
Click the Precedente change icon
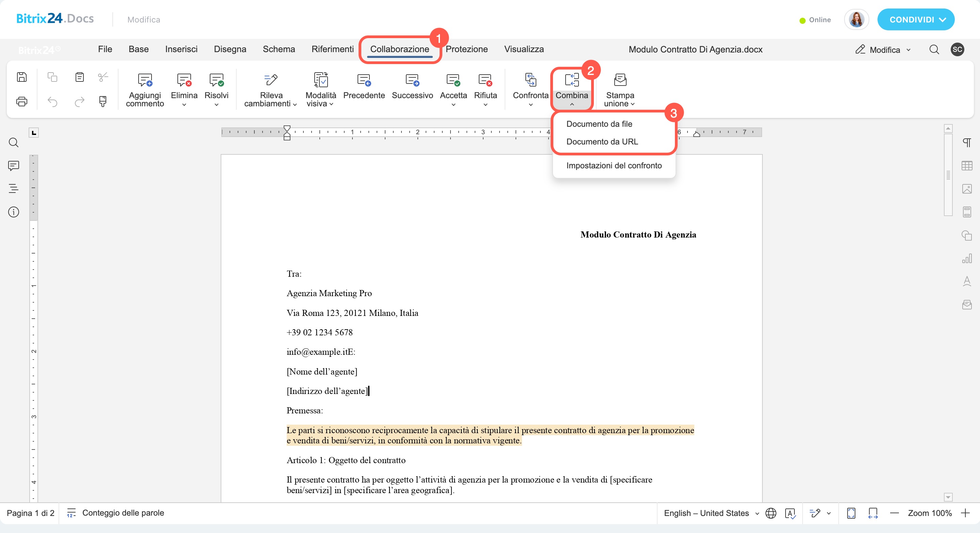tap(364, 80)
